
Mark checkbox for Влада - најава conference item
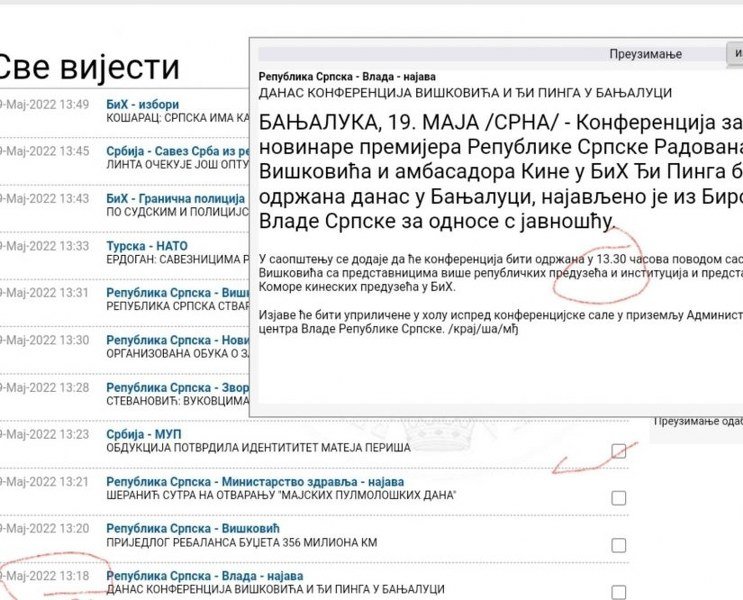coord(619,591)
